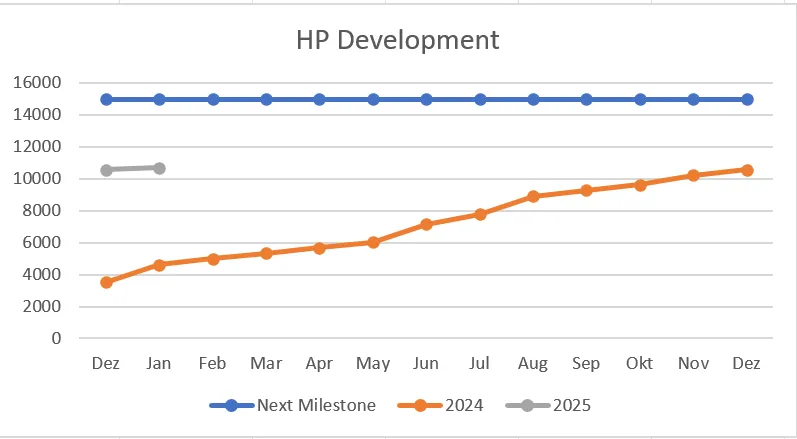The height and width of the screenshot is (439, 797).
Task: Click the Next Milestone legend entry
Action: (x=293, y=405)
